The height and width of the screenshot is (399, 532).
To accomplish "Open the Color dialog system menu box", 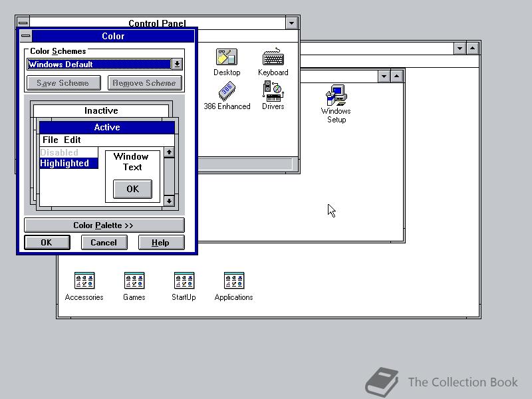I will pyautogui.click(x=26, y=36).
